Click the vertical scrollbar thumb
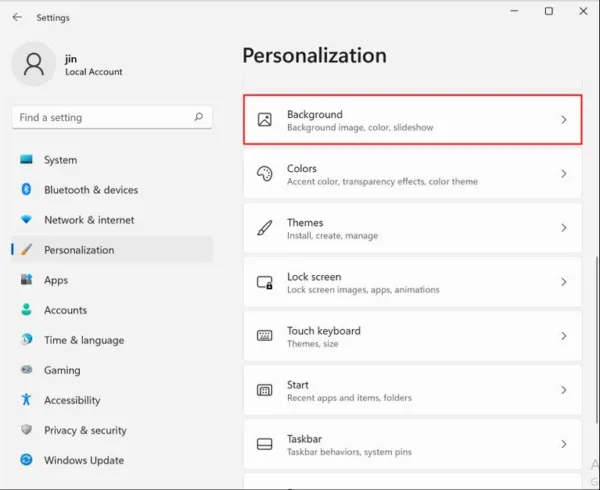This screenshot has height=490, width=600. click(597, 340)
